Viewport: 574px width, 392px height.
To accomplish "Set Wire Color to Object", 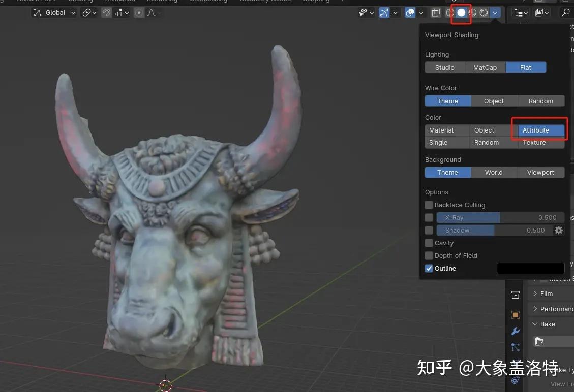I will click(494, 101).
